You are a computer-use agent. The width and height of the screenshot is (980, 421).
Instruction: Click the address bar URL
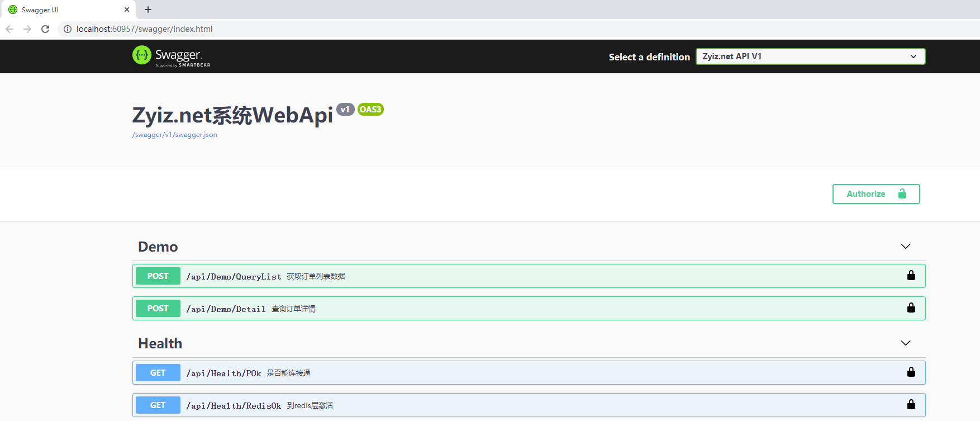[x=144, y=29]
